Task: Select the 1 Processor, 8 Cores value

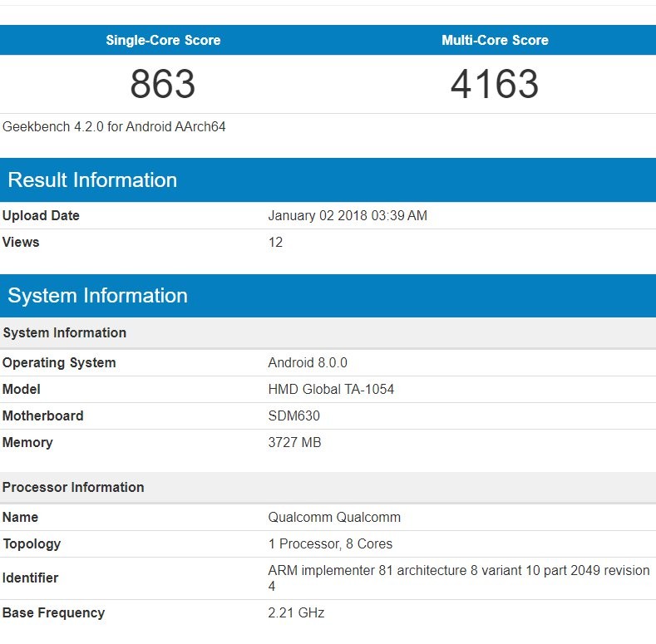Action: [331, 544]
